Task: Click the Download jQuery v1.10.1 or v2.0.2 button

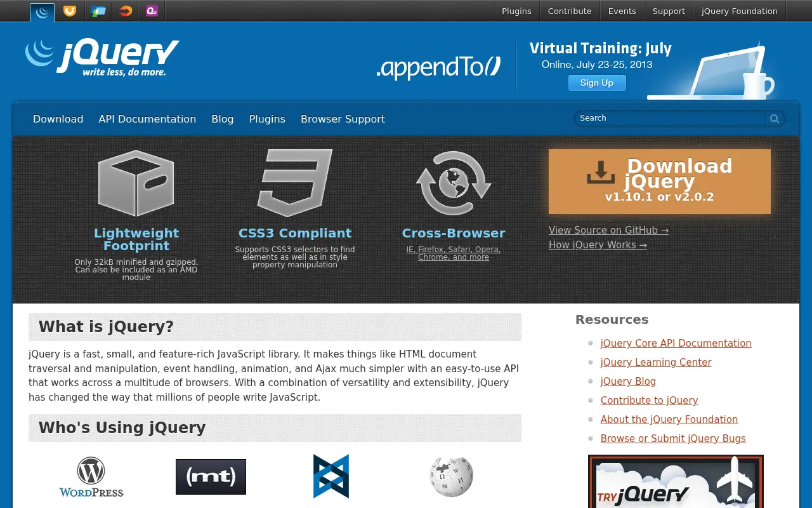Action: (660, 182)
